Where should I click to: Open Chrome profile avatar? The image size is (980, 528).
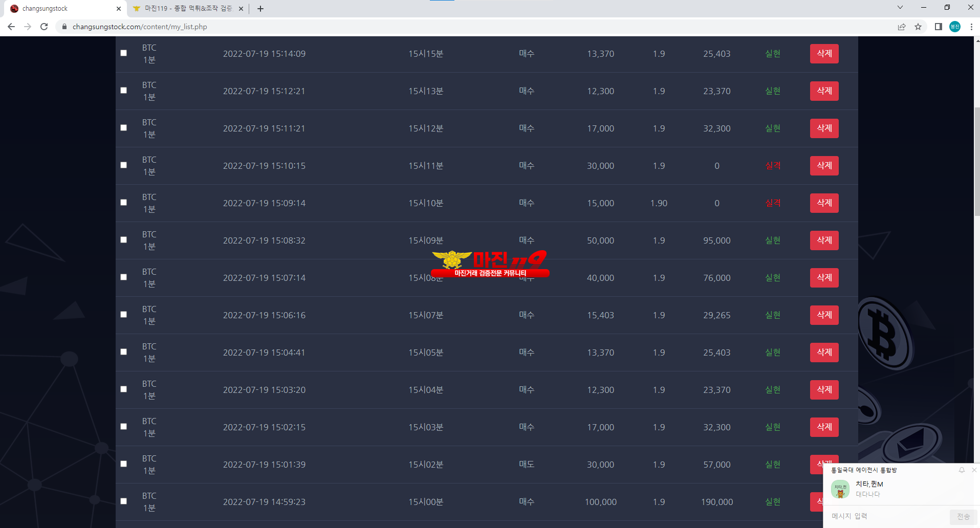(955, 27)
